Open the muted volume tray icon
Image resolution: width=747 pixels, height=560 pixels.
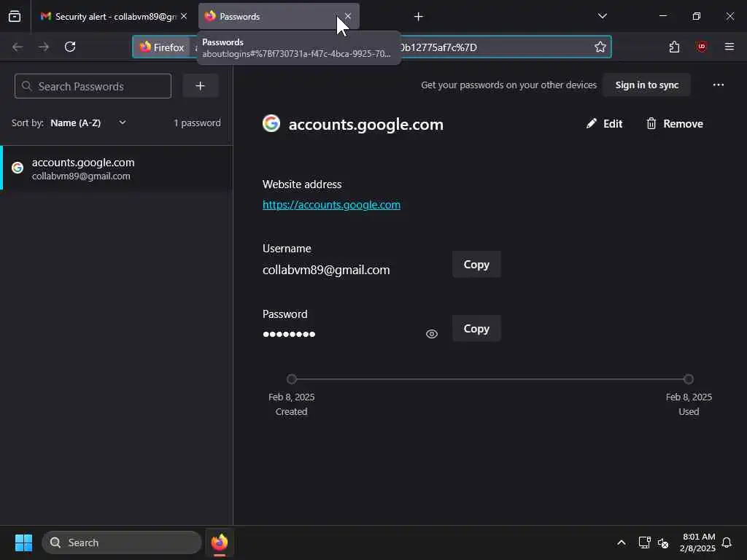pos(662,542)
